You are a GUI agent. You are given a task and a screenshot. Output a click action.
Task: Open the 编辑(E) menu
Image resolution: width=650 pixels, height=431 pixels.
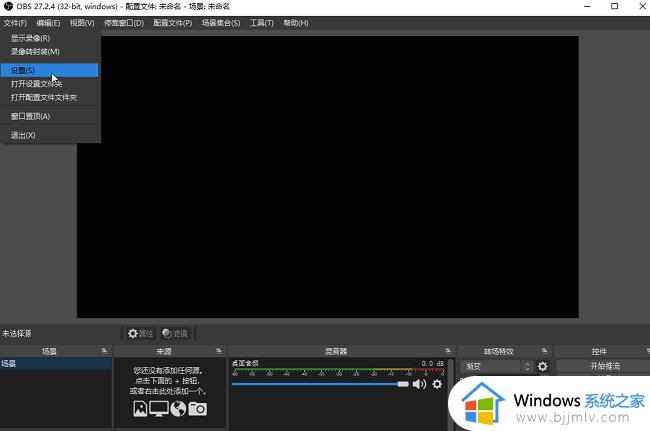48,23
